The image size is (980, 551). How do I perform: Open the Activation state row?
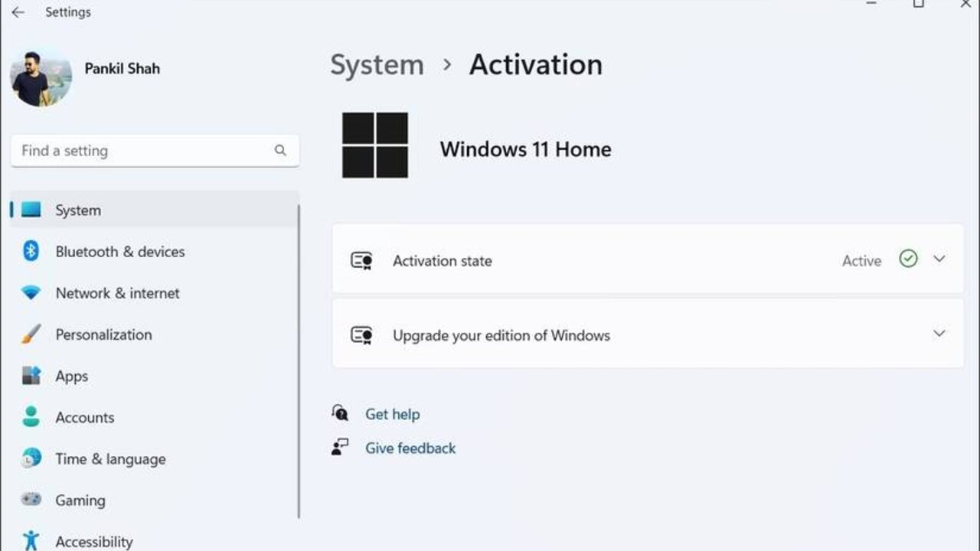pos(648,259)
